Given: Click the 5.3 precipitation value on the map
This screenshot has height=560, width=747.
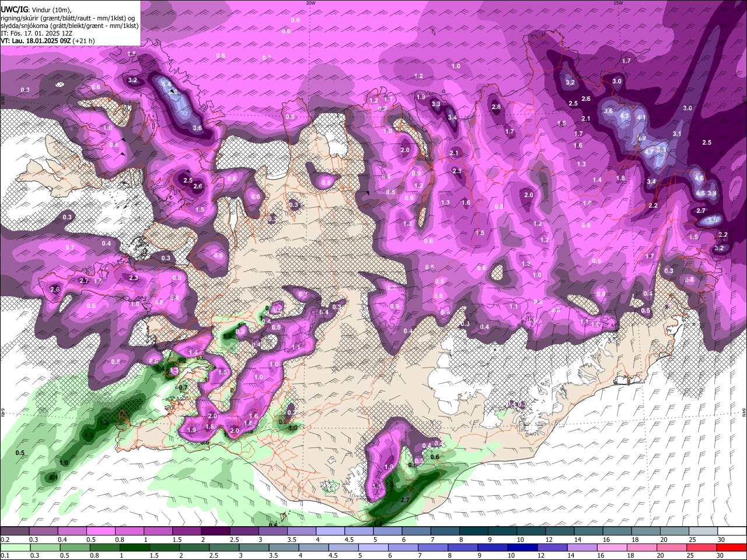Looking at the screenshot, I should coord(661,149).
